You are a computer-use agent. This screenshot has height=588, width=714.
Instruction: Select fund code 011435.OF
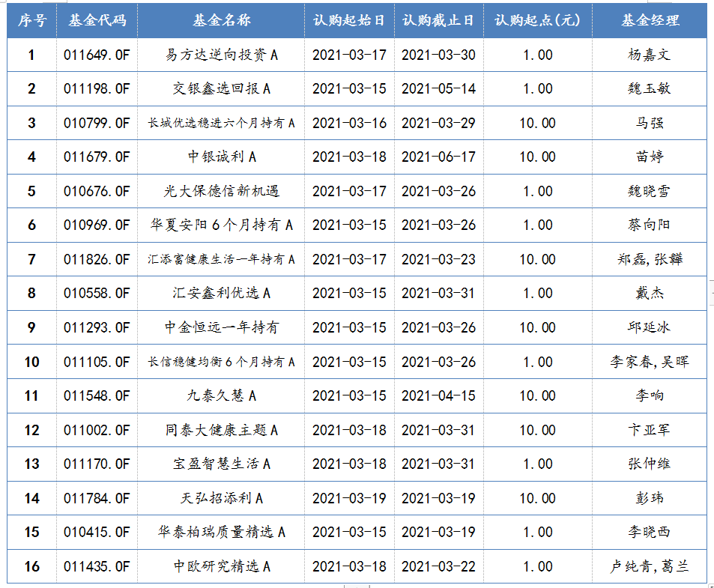[97, 567]
